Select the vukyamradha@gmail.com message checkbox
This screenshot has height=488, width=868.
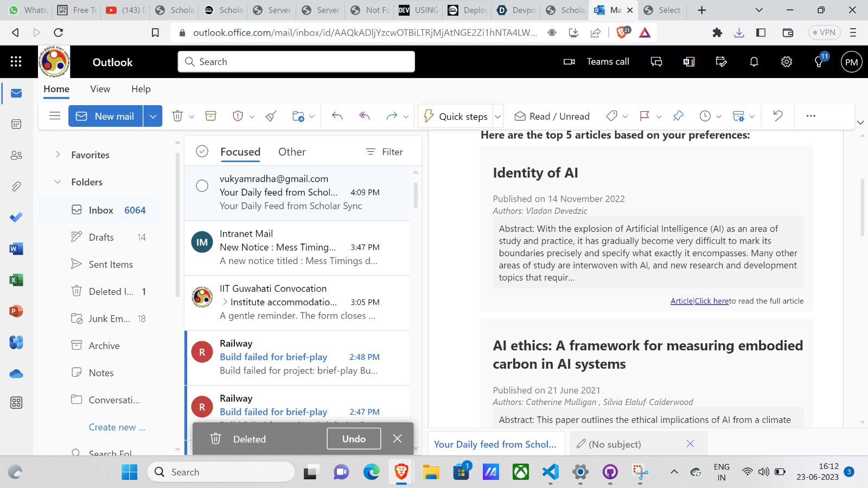pos(202,185)
